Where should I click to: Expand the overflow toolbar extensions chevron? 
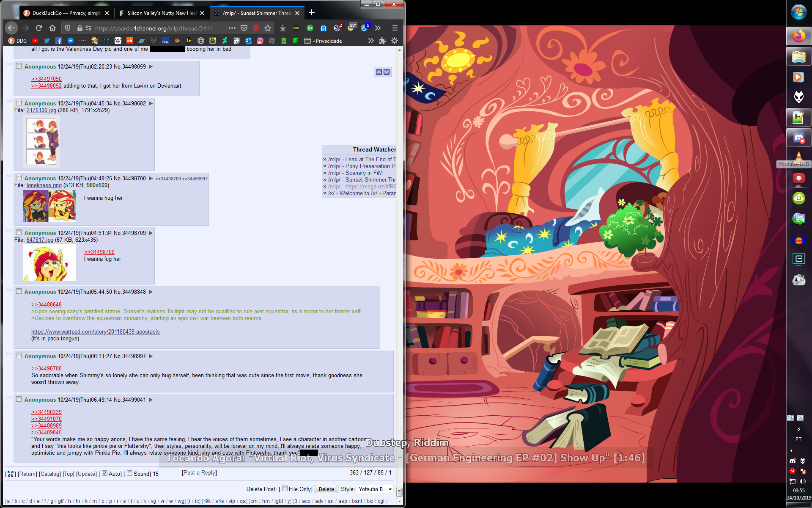378,28
